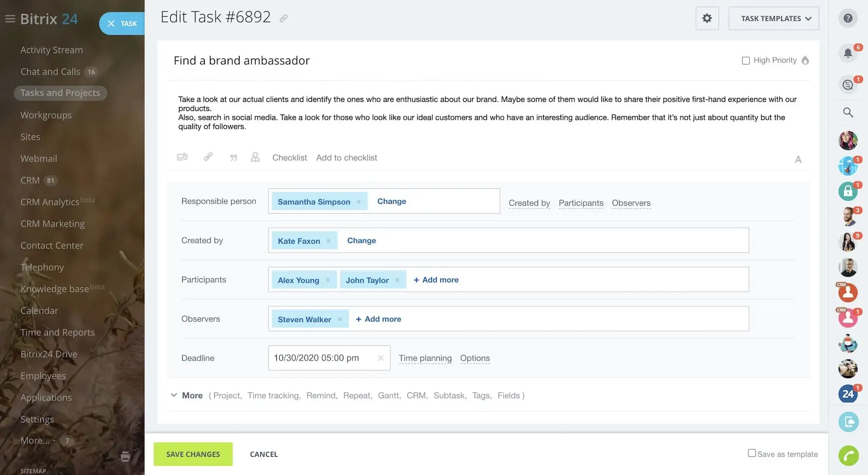868x475 pixels.
Task: Open the Task Templates dropdown
Action: point(773,18)
